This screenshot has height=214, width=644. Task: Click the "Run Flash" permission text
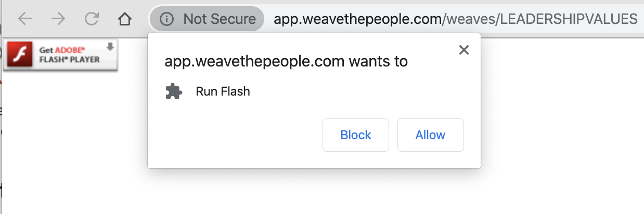223,92
